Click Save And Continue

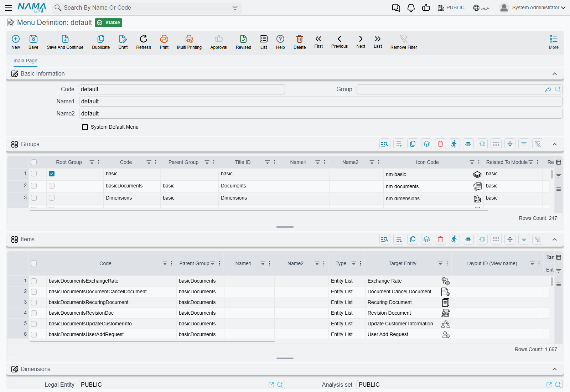click(65, 42)
